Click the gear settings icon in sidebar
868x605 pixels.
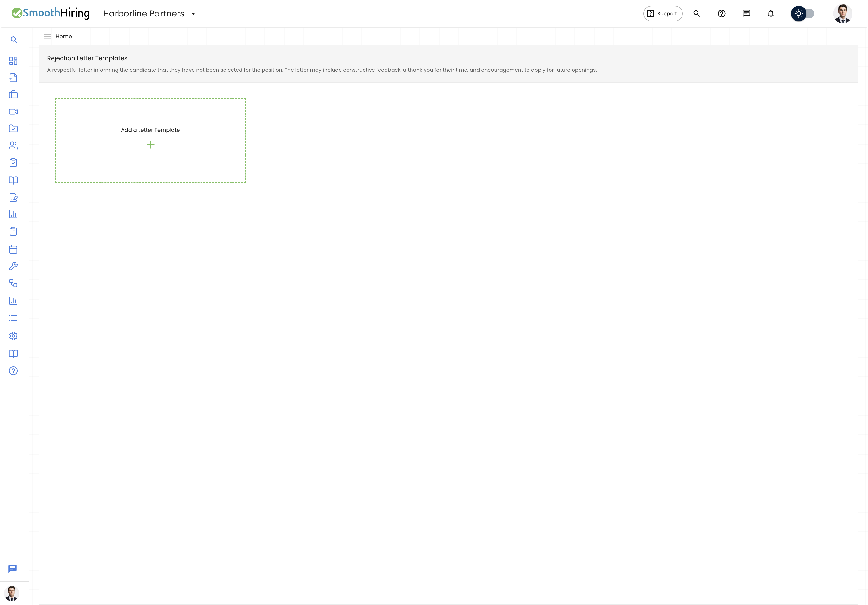point(13,336)
